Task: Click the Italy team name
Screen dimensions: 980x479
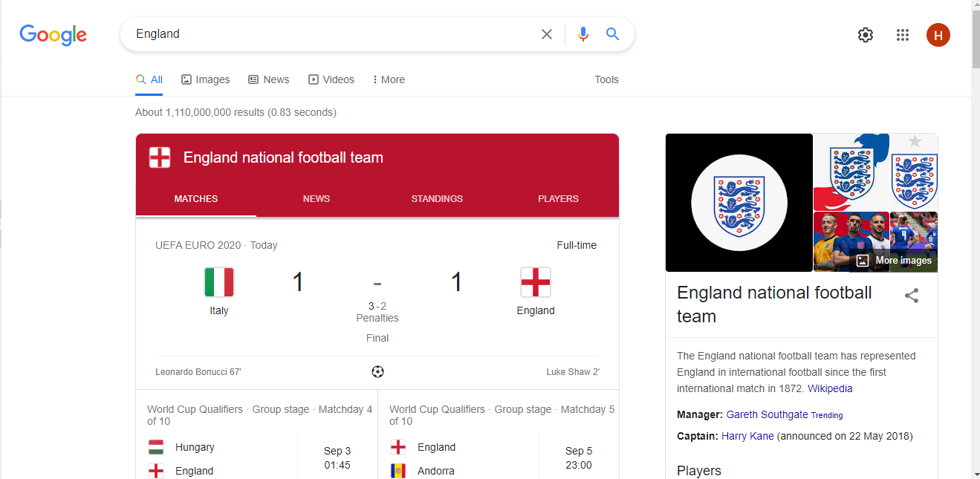Action: coord(219,310)
